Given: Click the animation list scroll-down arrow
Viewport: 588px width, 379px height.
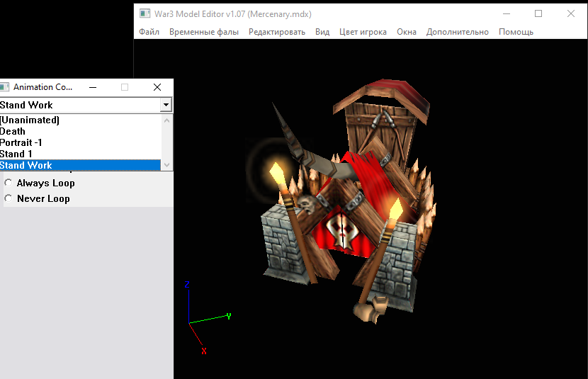Looking at the screenshot, I should click(167, 165).
